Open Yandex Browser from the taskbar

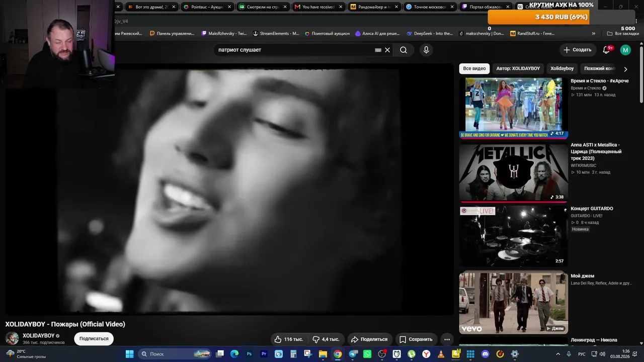click(x=426, y=354)
